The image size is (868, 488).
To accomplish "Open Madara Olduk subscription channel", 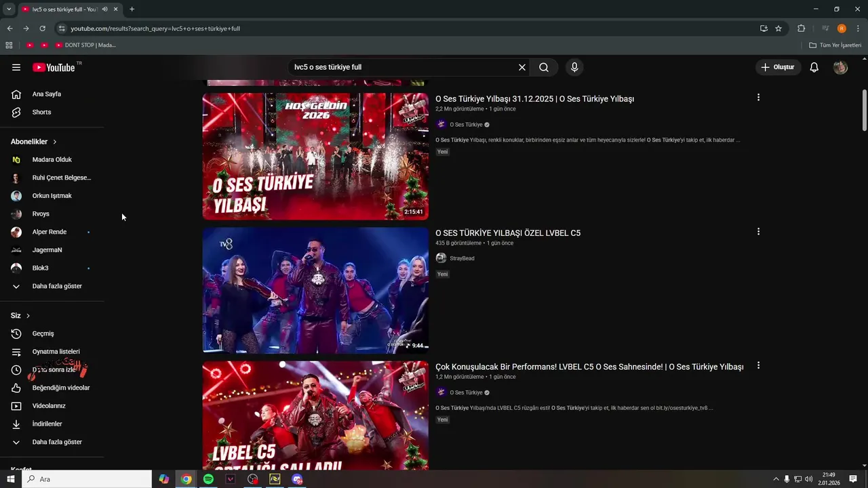I will pyautogui.click(x=52, y=159).
